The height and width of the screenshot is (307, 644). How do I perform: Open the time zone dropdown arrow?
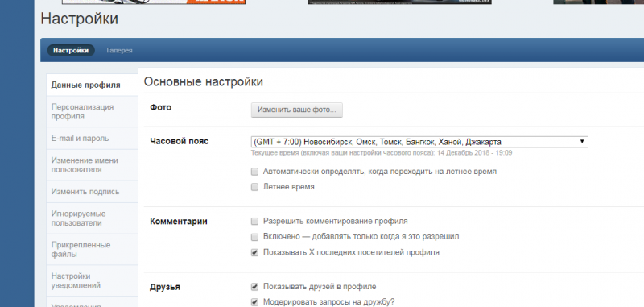click(582, 141)
